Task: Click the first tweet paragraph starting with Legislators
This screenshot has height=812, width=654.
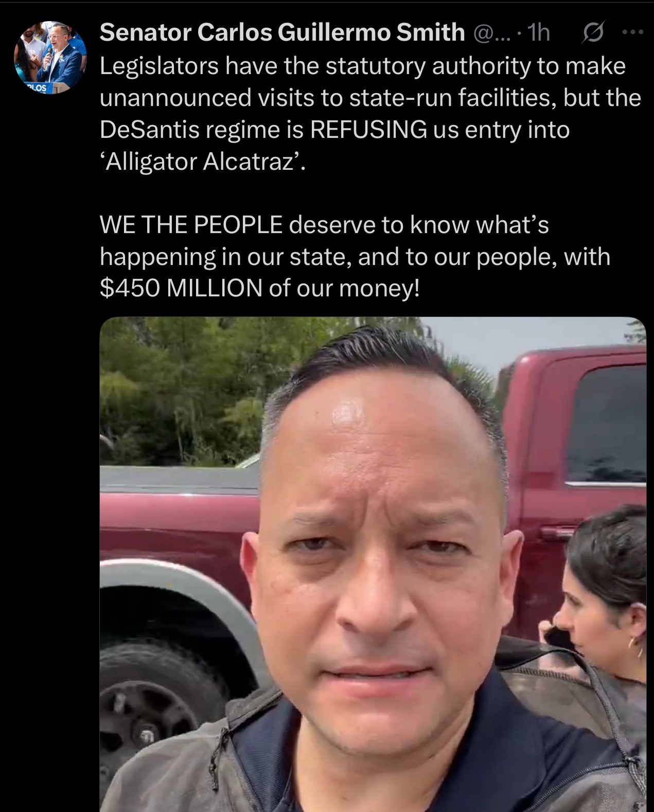Action: point(370,113)
